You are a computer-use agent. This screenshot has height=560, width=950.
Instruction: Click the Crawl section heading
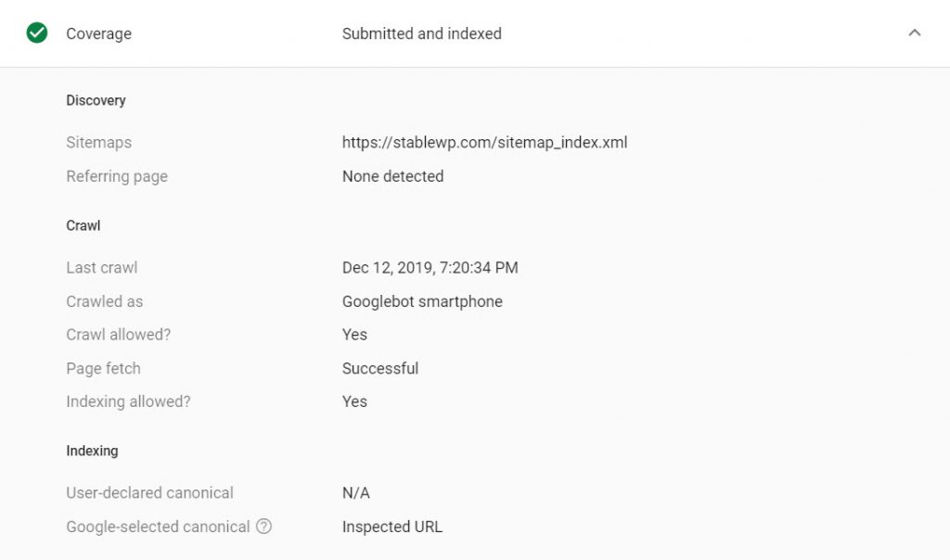pyautogui.click(x=83, y=226)
